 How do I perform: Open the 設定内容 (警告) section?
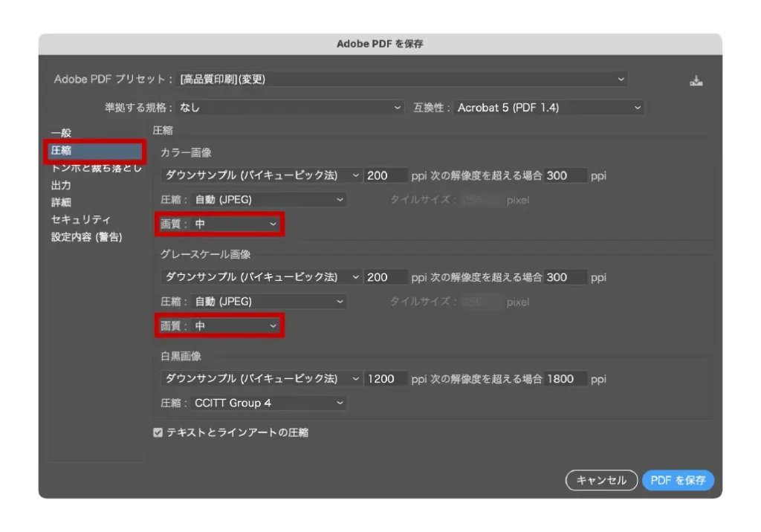click(86, 237)
